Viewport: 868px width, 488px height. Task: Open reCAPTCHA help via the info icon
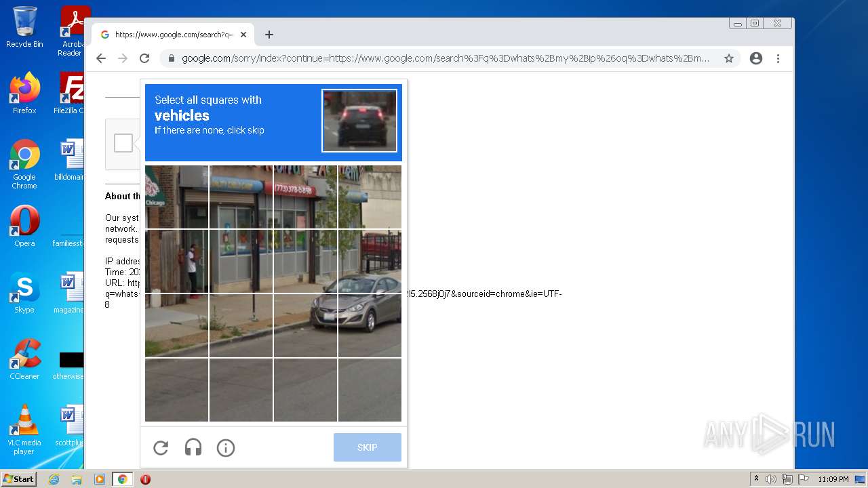(x=226, y=447)
